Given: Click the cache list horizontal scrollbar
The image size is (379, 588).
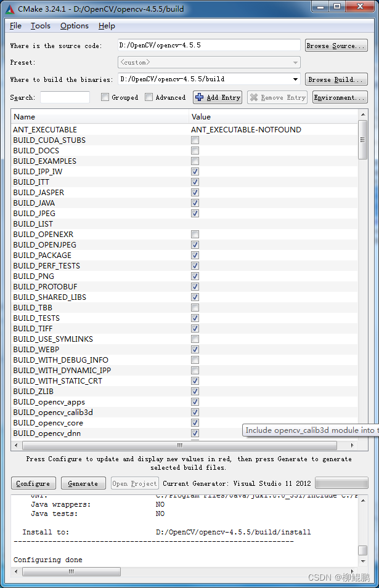Looking at the screenshot, I should (180, 445).
